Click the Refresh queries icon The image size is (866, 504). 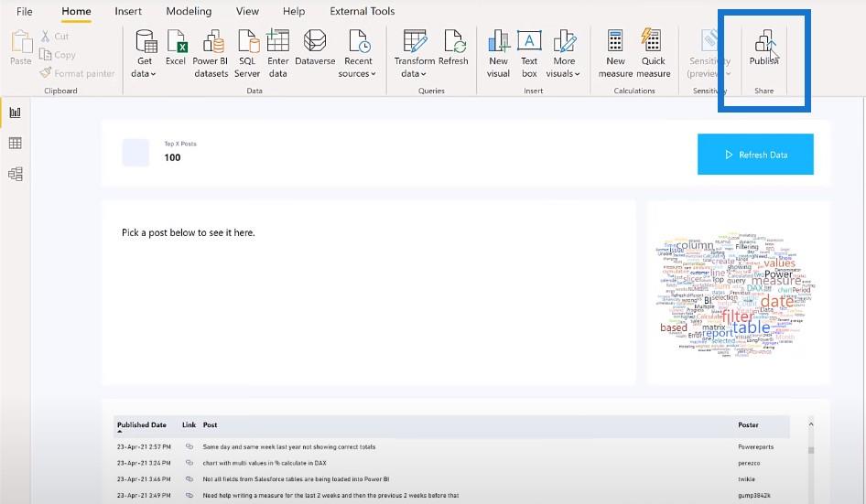[x=453, y=41]
